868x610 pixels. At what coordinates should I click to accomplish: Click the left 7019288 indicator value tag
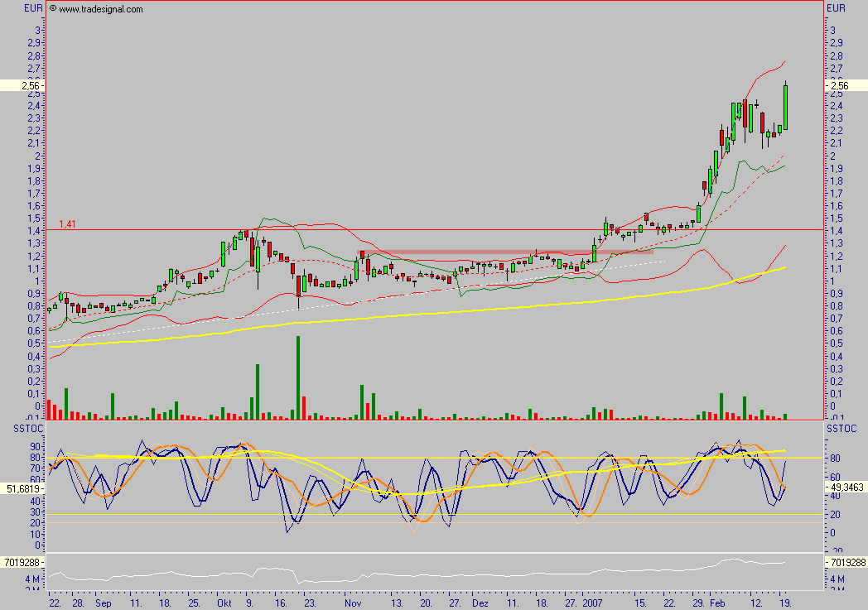pos(22,562)
